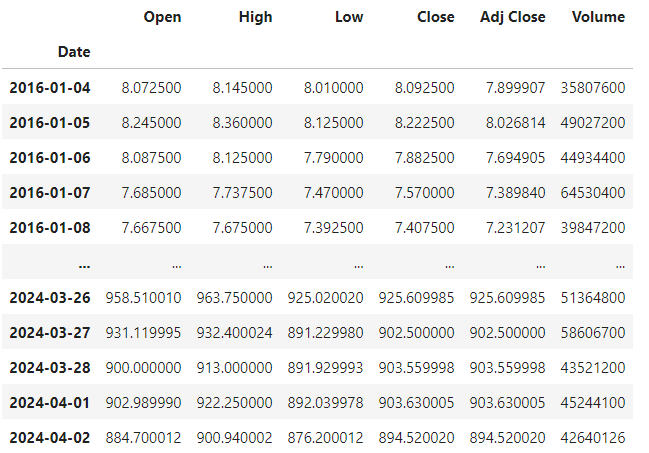
Task: Click the 2024-03-26 row index
Action: pos(50,298)
